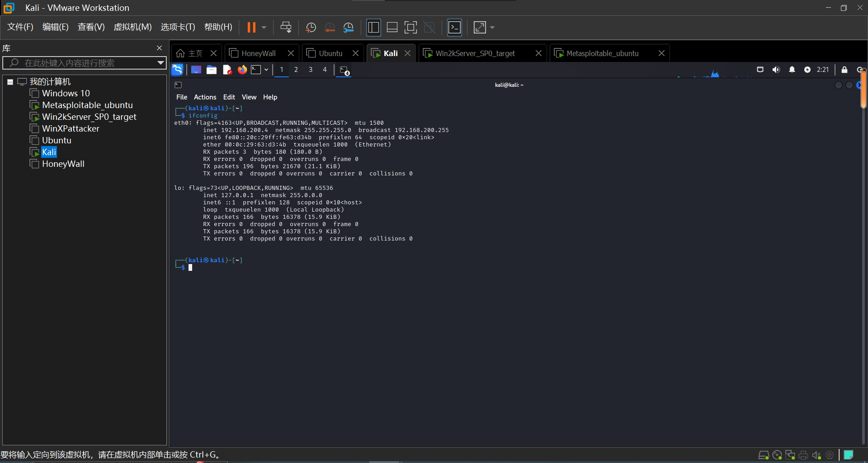Launch Firefox from the Kali panel

click(x=242, y=70)
